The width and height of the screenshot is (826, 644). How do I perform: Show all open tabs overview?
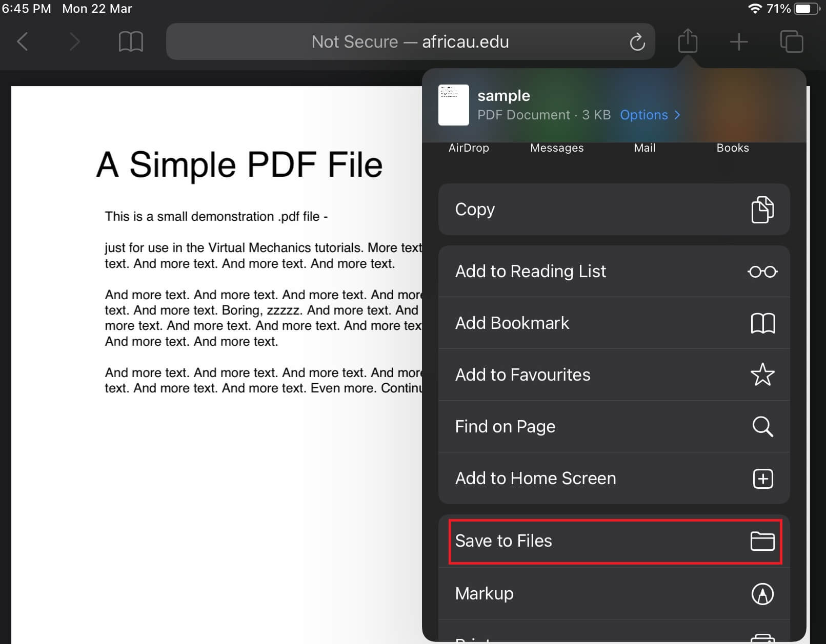(x=791, y=41)
